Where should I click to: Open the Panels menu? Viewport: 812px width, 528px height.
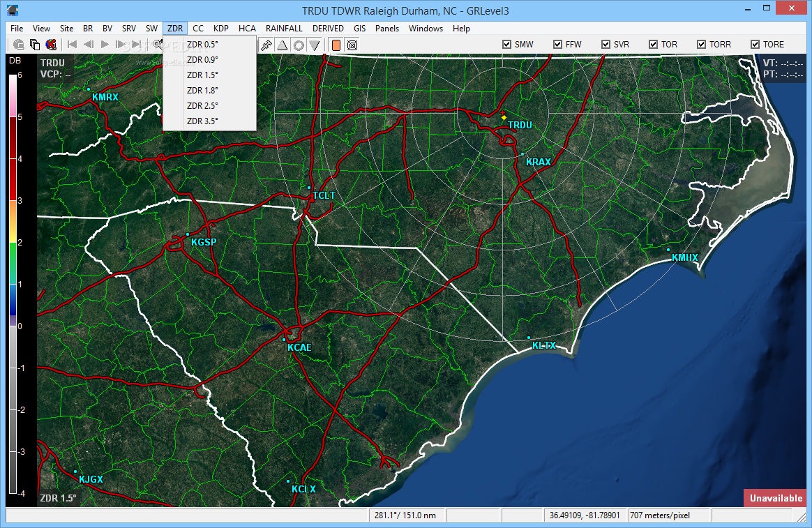coord(387,29)
